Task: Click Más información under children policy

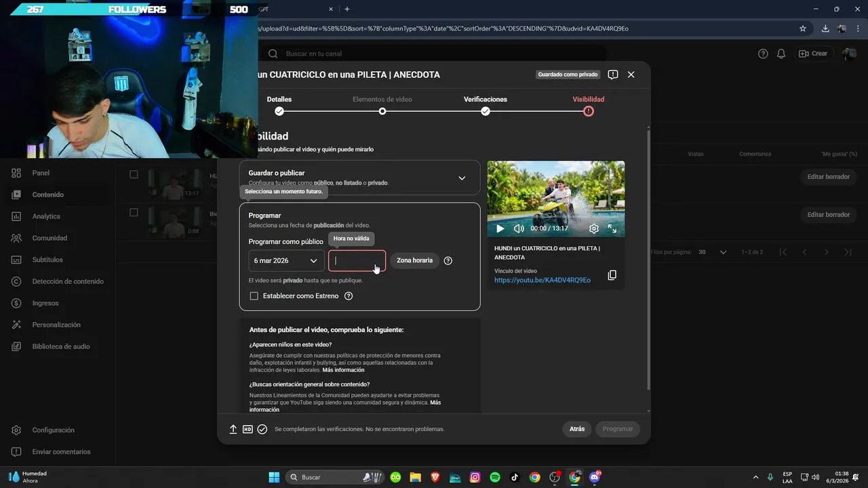Action: tap(343, 370)
